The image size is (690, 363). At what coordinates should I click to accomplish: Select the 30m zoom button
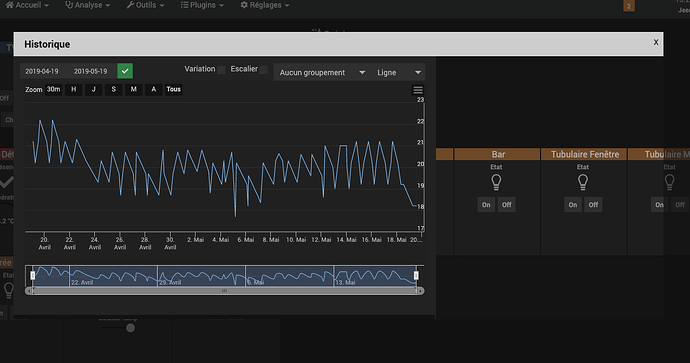[x=54, y=89]
